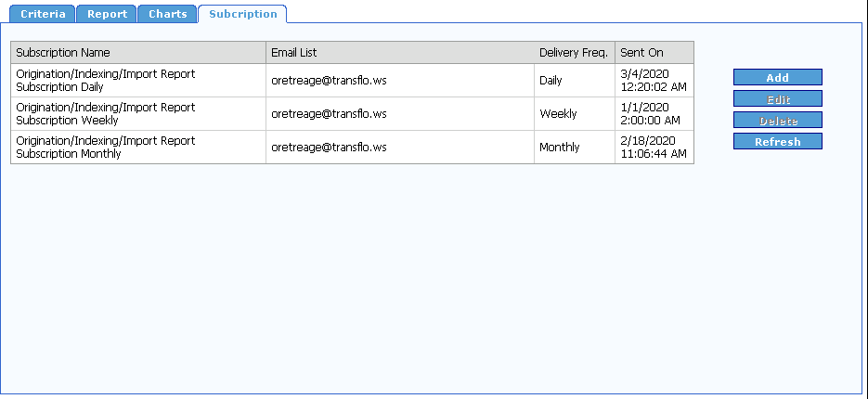The height and width of the screenshot is (399, 868).
Task: Click the Email List column header
Action: coord(293,53)
